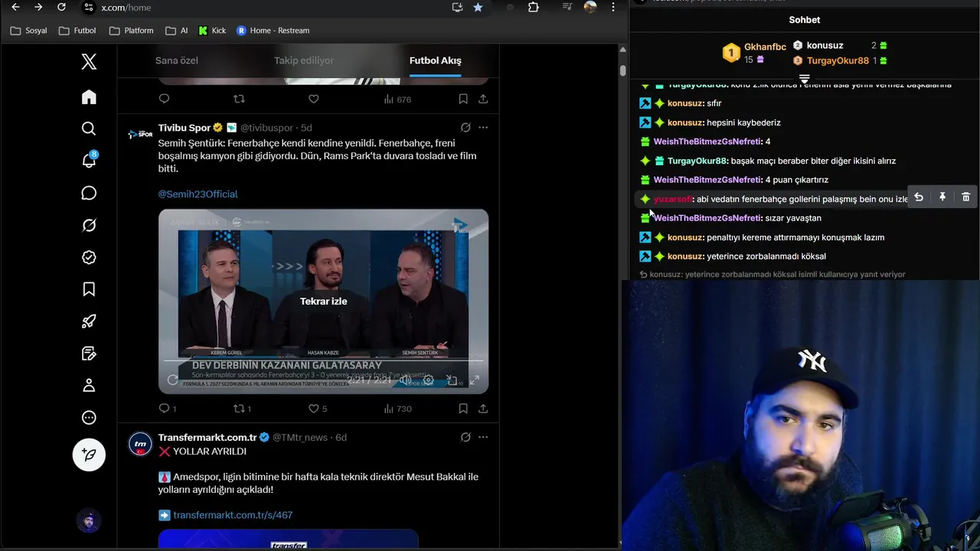Open more options on Transfermarkt post
Image resolution: width=980 pixels, height=551 pixels.
point(483,438)
